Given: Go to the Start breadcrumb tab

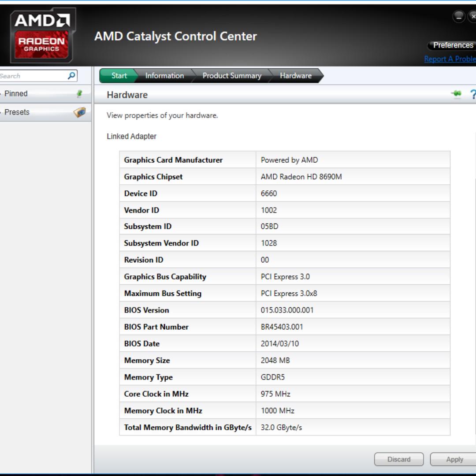Looking at the screenshot, I should 119,76.
